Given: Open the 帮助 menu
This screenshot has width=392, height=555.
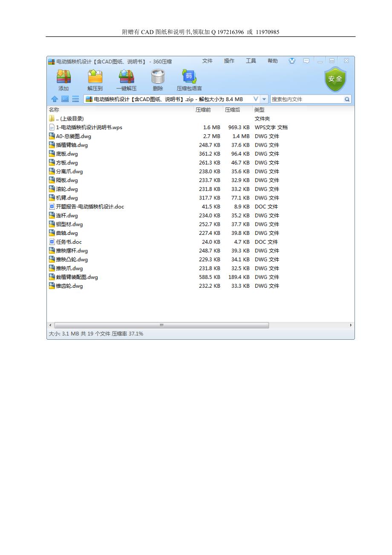Looking at the screenshot, I should click(x=273, y=61).
